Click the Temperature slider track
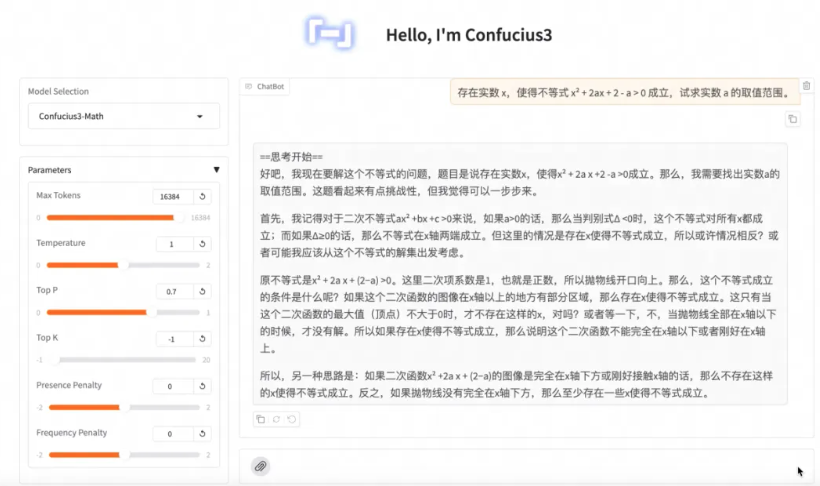 [123, 265]
